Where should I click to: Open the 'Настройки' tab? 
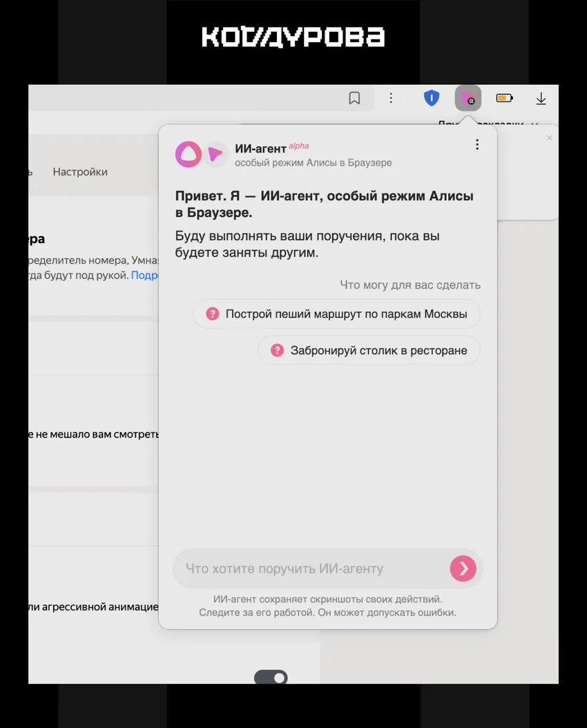point(80,172)
